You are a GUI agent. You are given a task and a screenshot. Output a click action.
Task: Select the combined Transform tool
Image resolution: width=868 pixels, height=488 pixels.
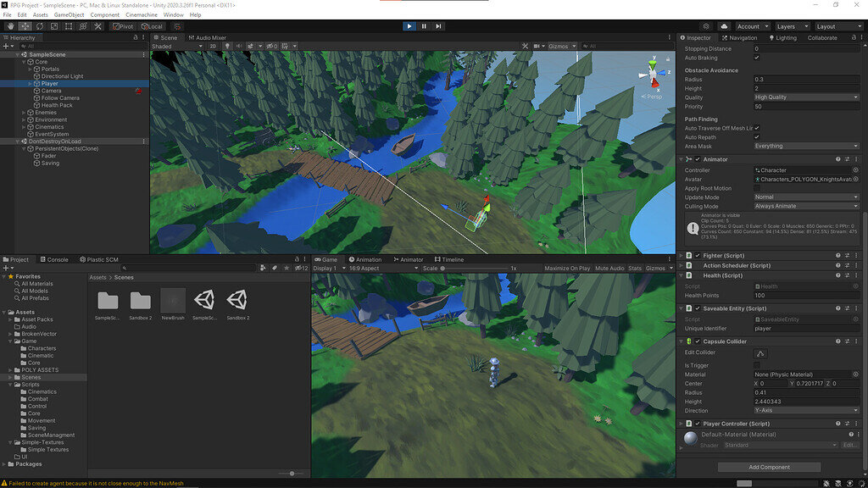[x=82, y=26]
